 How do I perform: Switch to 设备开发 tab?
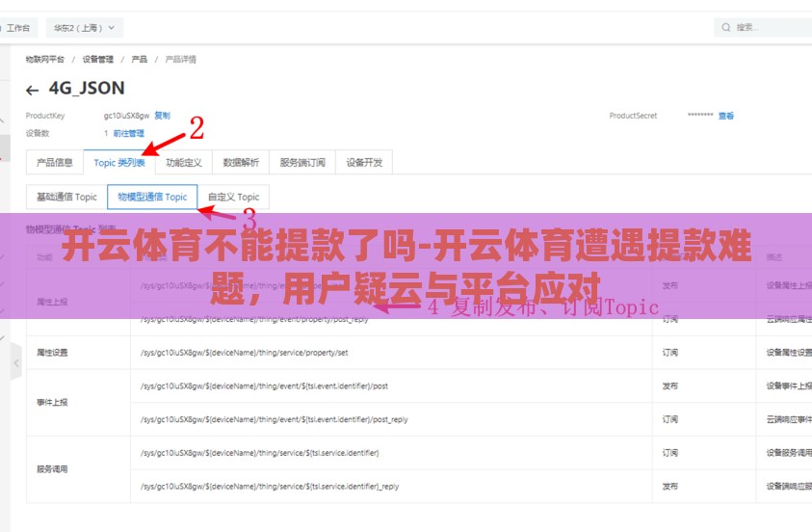pos(364,162)
